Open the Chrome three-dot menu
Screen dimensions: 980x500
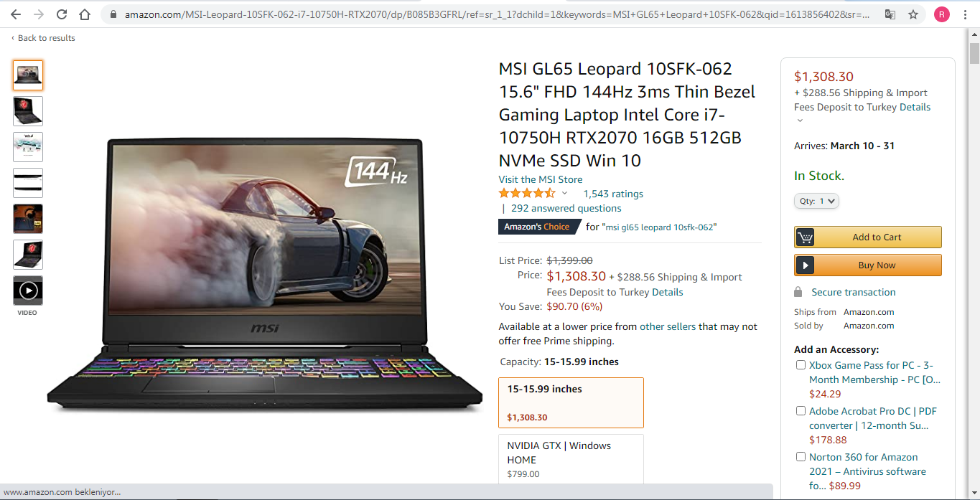point(966,14)
